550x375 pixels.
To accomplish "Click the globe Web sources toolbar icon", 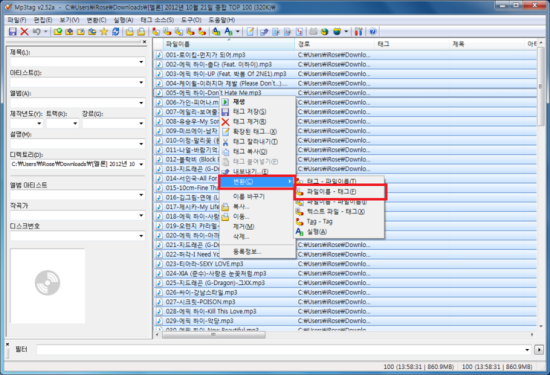I will click(325, 32).
